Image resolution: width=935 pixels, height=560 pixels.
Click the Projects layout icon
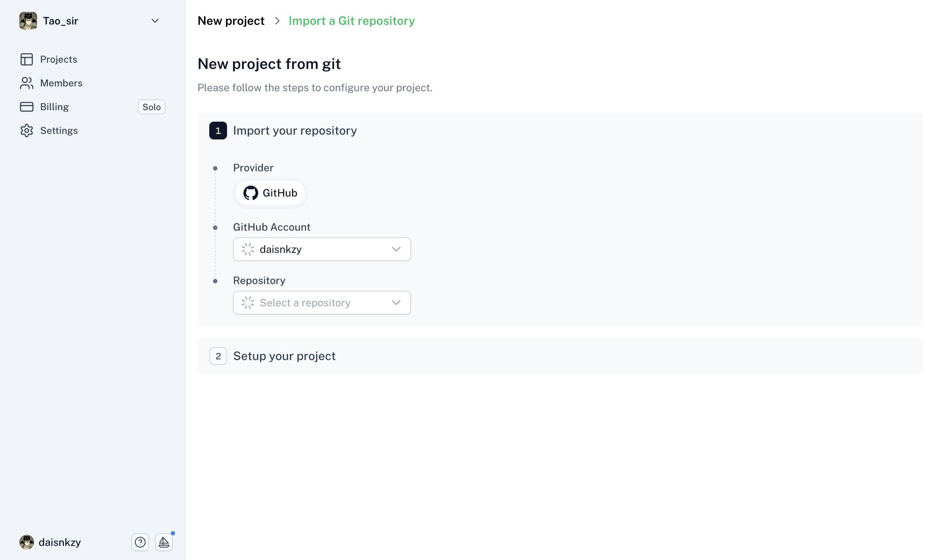[x=26, y=59]
